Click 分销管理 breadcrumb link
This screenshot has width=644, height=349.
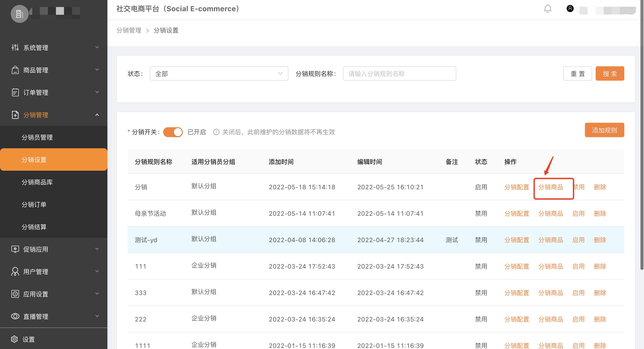(129, 30)
